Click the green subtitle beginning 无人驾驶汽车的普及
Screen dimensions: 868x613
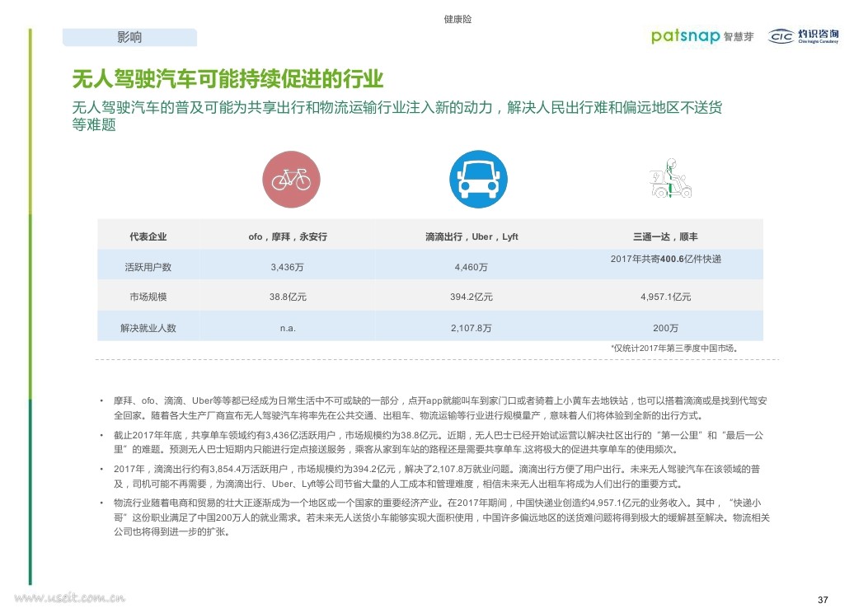click(x=397, y=115)
